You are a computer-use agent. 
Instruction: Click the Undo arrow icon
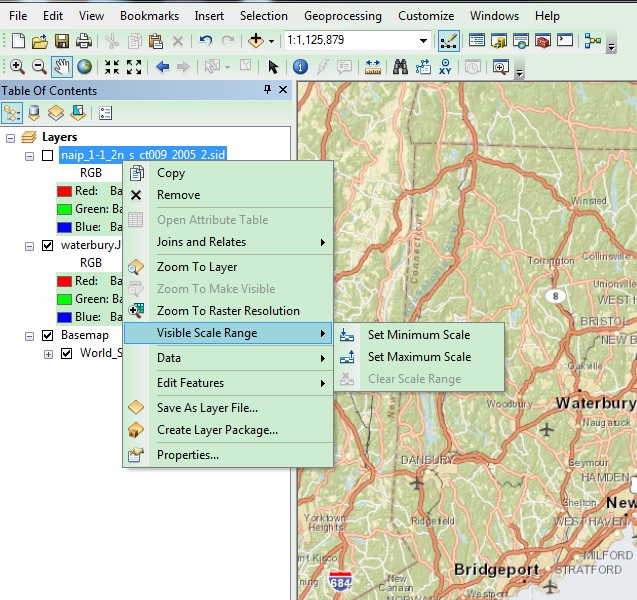click(x=206, y=41)
